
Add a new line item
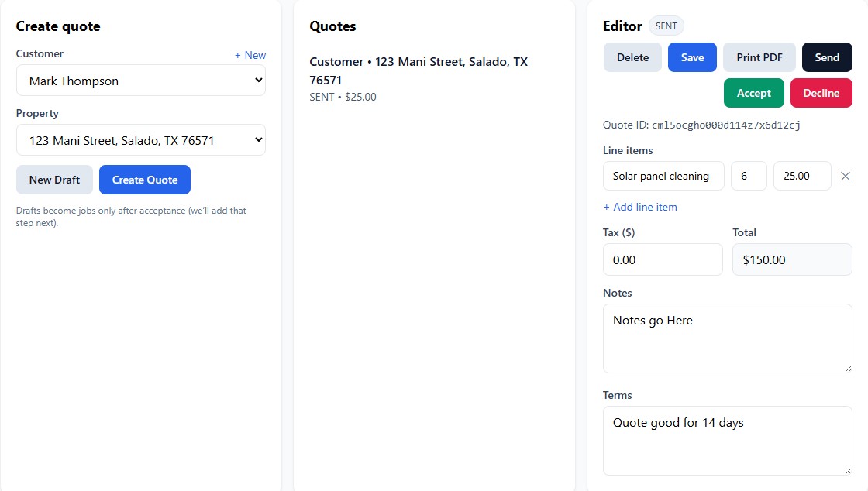coord(640,207)
